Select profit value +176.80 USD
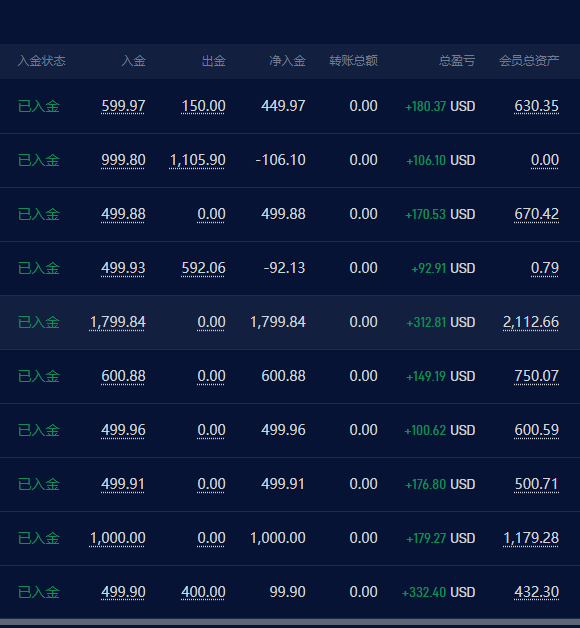 [x=440, y=485]
